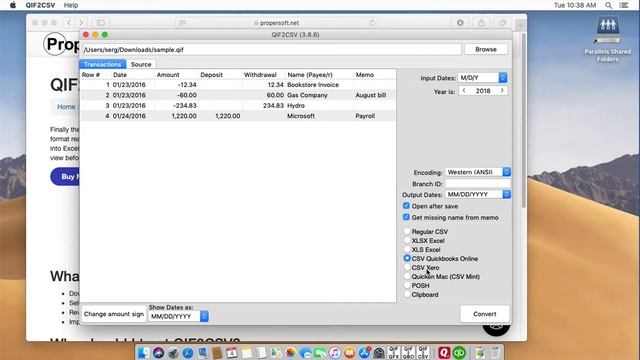The image size is (640, 360).
Task: Select XLSX Excel output format
Action: [x=407, y=240]
